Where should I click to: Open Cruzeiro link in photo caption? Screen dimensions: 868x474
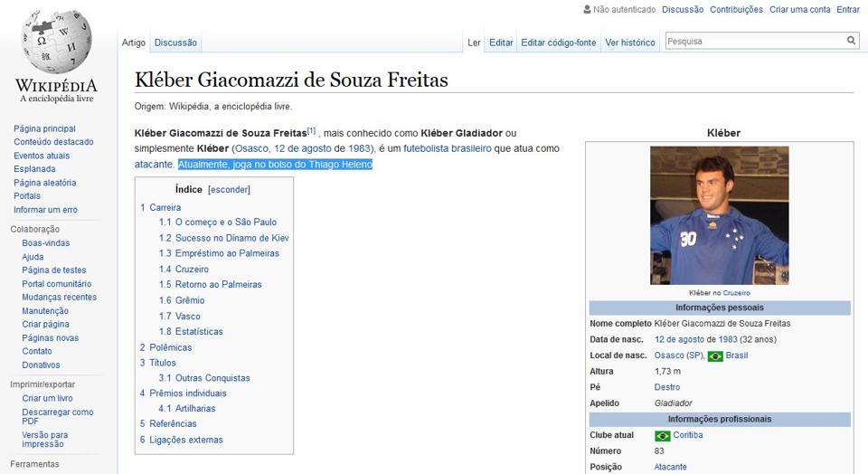[736, 293]
